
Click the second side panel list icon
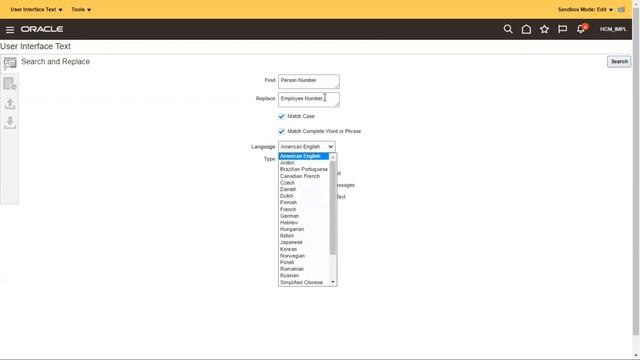pyautogui.click(x=10, y=84)
